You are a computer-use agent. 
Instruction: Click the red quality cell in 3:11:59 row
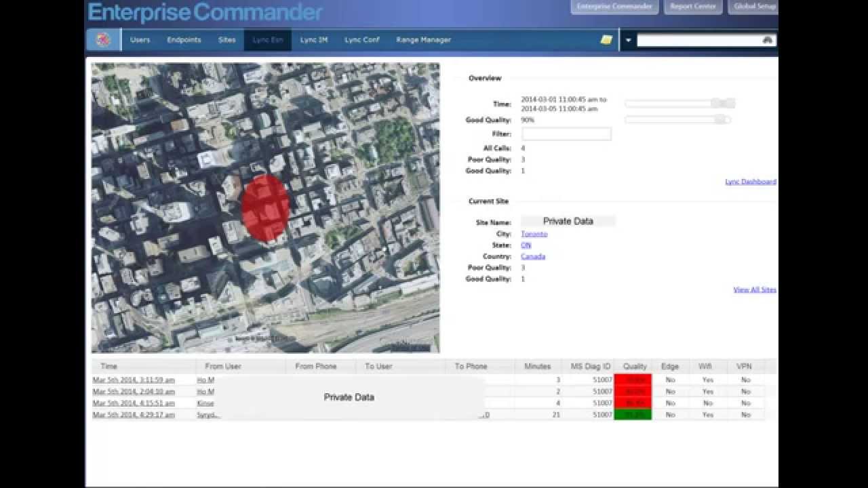tap(633, 380)
